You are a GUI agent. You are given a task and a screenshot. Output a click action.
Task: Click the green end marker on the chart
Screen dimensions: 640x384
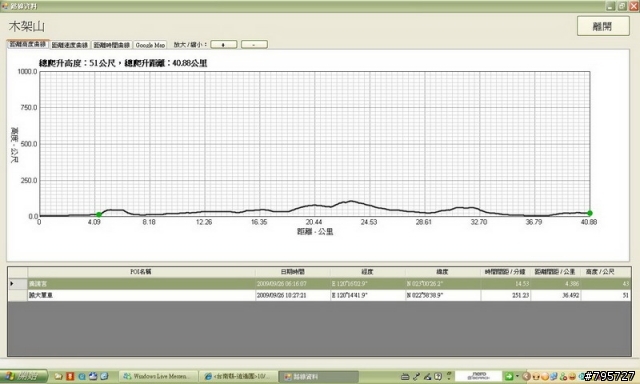point(590,213)
